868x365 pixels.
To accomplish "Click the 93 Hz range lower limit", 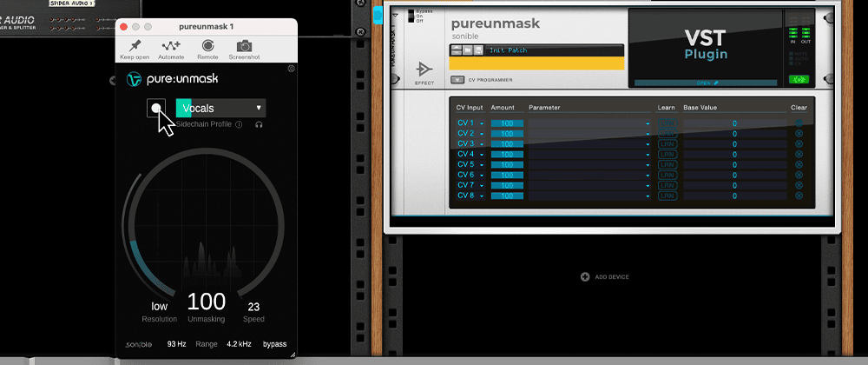I will 176,344.
